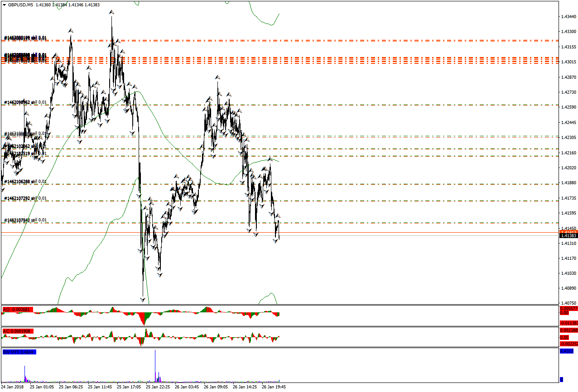
Task: Select the AO -0.002681 indicator label
Action: pyautogui.click(x=17, y=310)
